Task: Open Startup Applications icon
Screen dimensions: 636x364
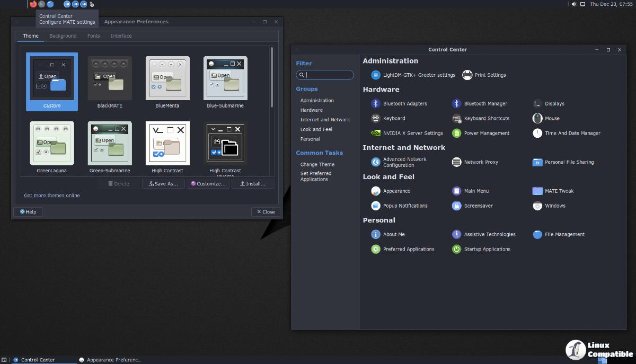Action: pyautogui.click(x=456, y=249)
